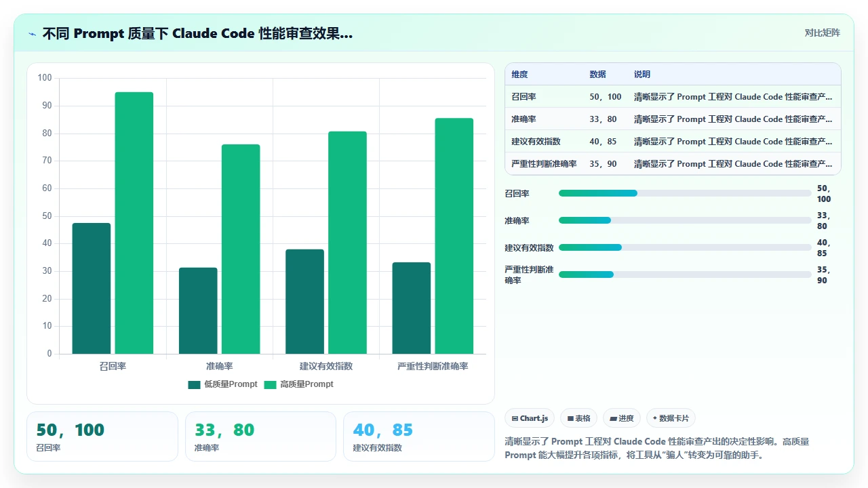Image resolution: width=868 pixels, height=488 pixels.
Task: Click the 严重性判断准确率 x-axis label
Action: [x=433, y=366]
